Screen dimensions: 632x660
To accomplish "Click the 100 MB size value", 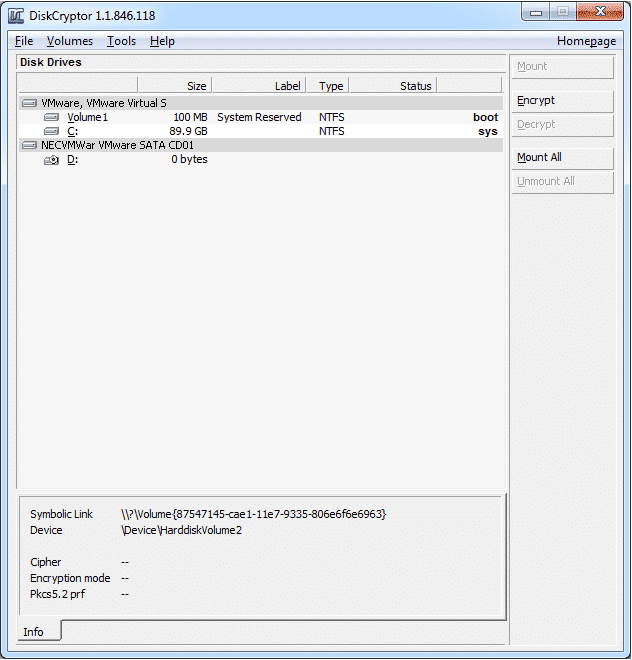I will 190,117.
